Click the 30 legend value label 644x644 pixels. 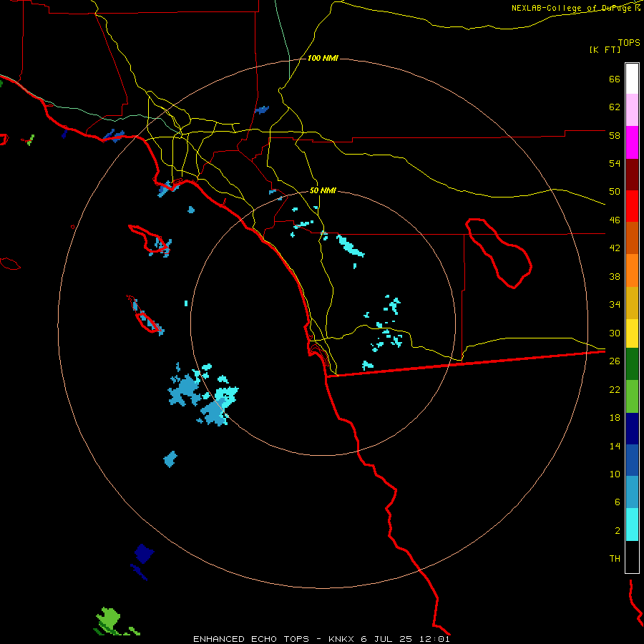[615, 333]
